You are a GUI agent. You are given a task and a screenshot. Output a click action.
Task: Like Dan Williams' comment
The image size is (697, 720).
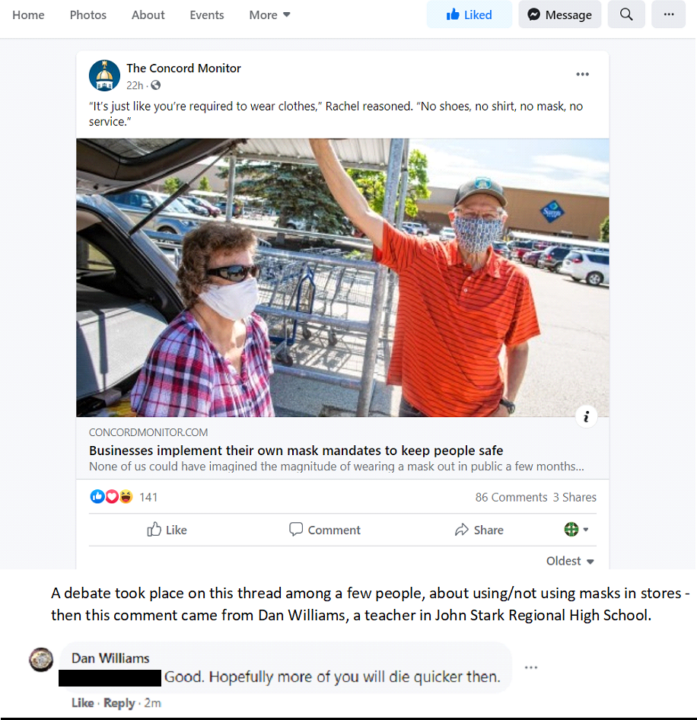(x=83, y=703)
